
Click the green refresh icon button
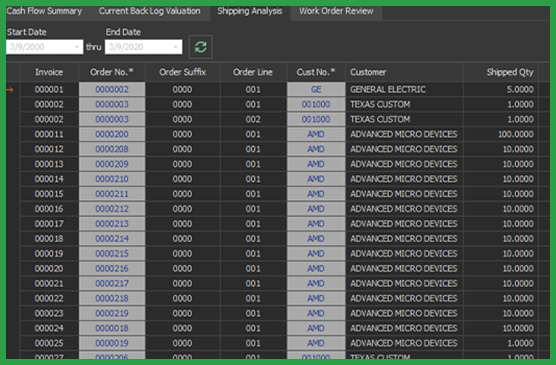[x=201, y=47]
